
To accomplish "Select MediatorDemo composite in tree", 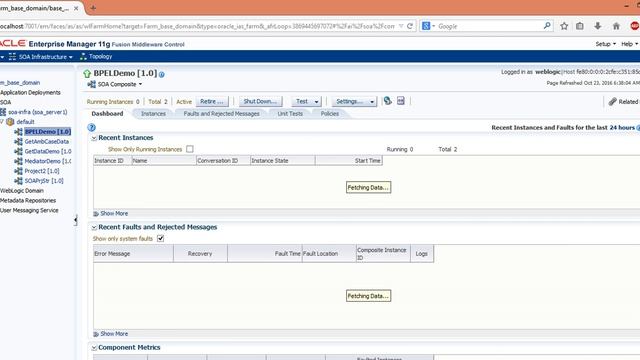I will 48,161.
